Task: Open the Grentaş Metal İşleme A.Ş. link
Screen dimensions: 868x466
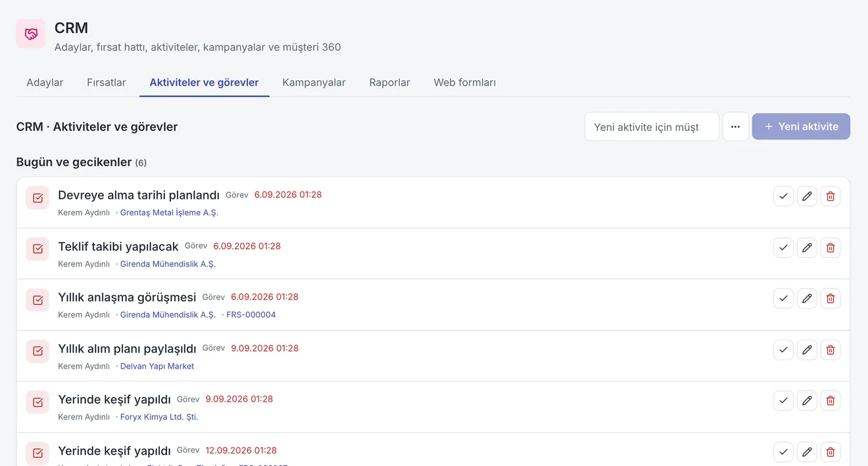Action: tap(169, 213)
